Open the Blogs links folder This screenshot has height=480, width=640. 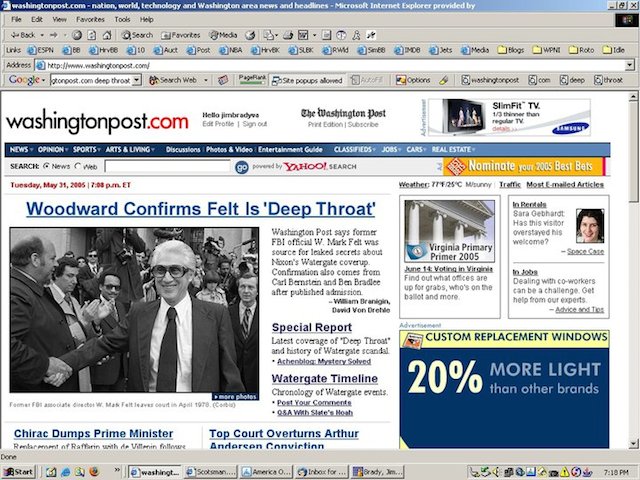(511, 50)
